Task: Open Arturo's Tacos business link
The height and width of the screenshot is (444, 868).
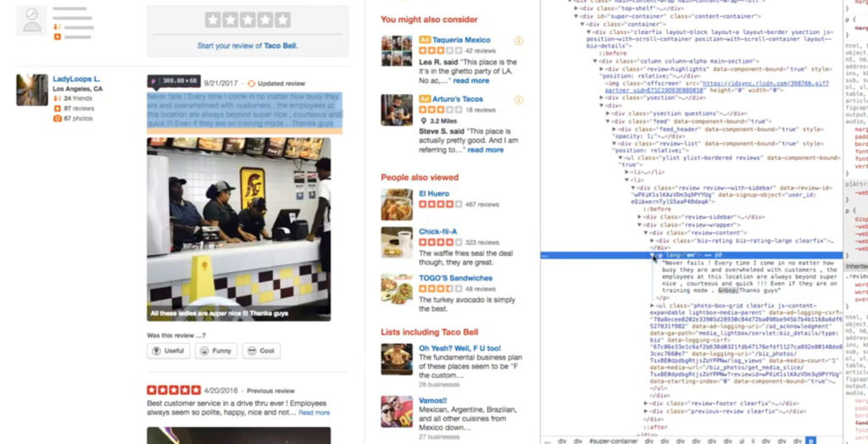Action: 457,99
